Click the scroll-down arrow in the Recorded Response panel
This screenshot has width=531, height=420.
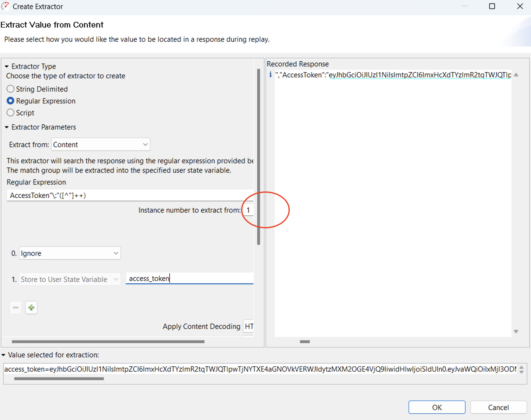[x=516, y=331]
